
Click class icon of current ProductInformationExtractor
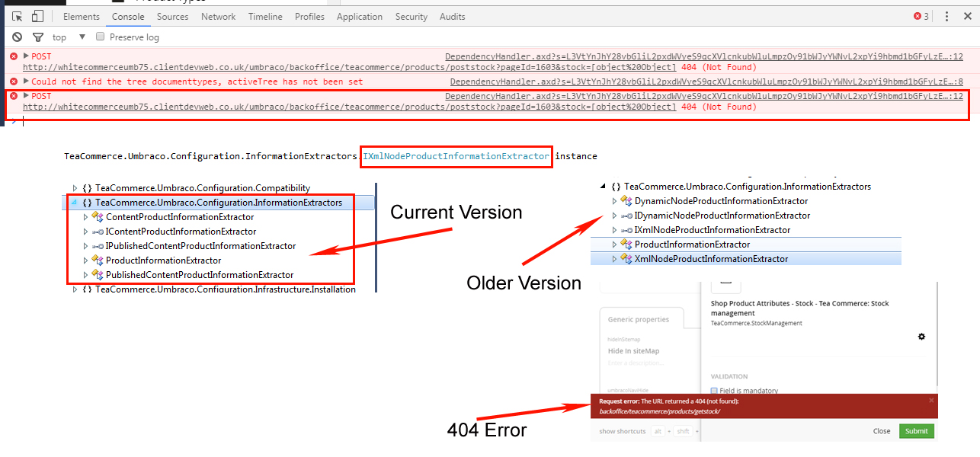click(98, 260)
